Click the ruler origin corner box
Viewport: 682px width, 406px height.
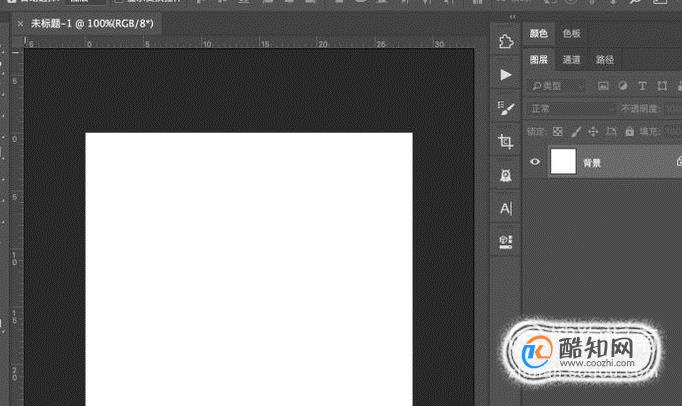tap(17, 42)
